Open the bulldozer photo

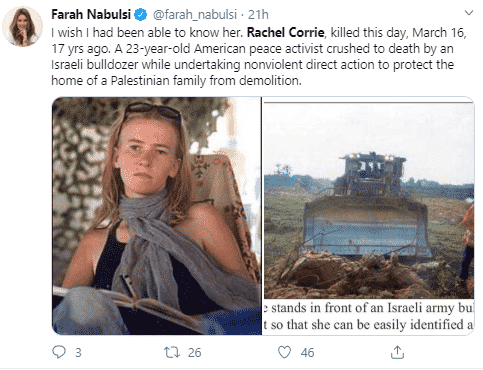pos(369,200)
